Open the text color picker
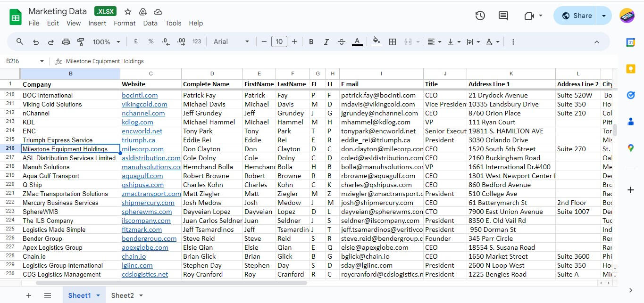 [357, 41]
